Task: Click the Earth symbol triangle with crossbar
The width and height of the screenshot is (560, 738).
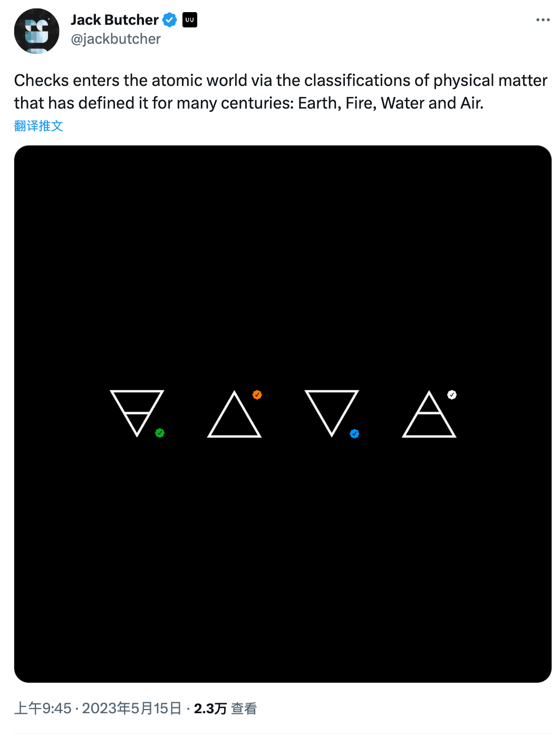Action: click(x=137, y=413)
